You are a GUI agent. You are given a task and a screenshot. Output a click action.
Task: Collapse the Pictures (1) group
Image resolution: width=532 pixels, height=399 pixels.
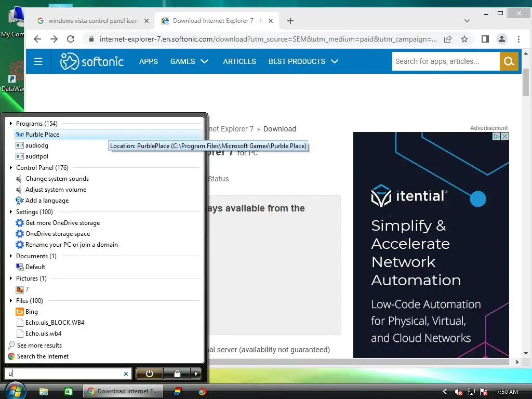(x=11, y=278)
